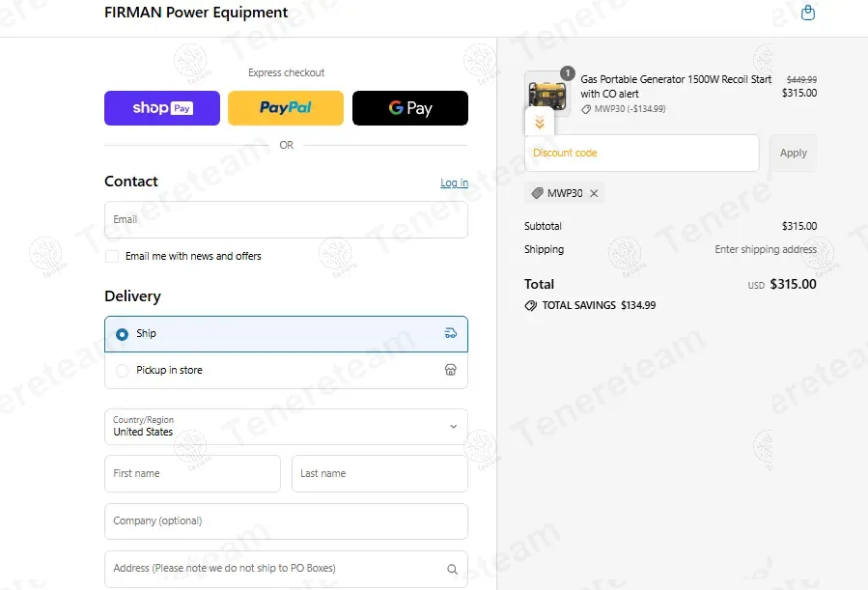The width and height of the screenshot is (868, 590).
Task: Open the Country/Region dropdown
Action: point(286,427)
